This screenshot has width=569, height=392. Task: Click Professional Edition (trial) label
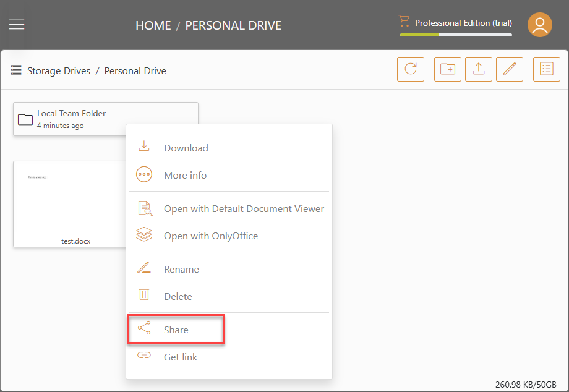(x=463, y=23)
